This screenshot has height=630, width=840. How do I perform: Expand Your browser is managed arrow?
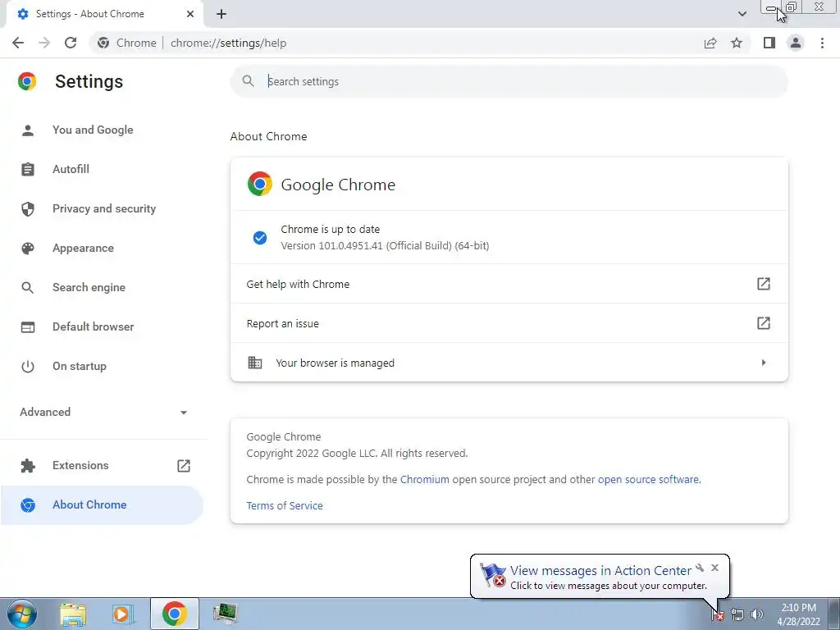pos(764,363)
